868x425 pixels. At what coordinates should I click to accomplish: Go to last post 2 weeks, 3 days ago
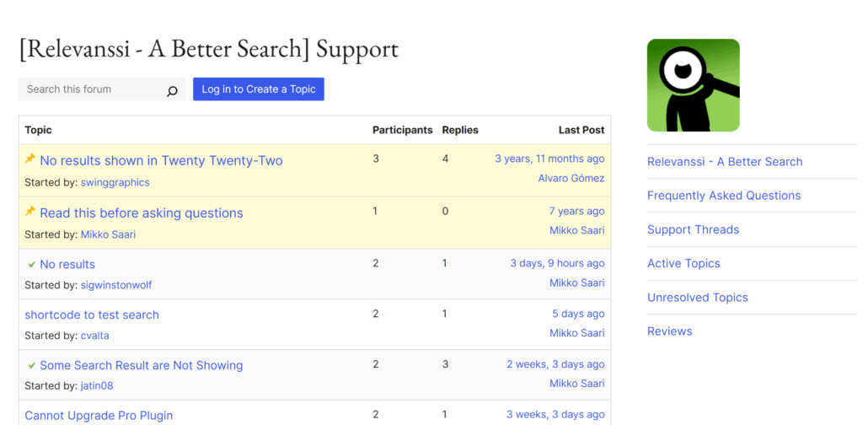point(555,364)
